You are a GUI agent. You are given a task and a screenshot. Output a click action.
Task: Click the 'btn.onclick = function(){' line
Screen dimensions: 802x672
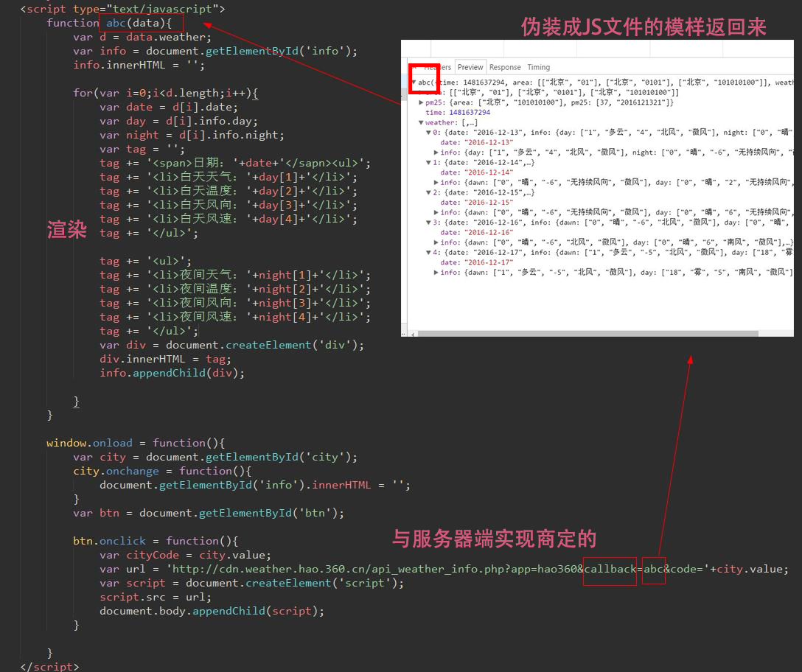point(156,541)
